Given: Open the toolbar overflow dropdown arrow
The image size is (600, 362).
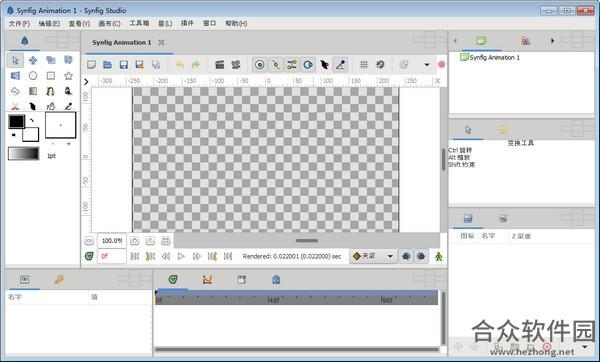Looking at the screenshot, I should pos(427,65).
